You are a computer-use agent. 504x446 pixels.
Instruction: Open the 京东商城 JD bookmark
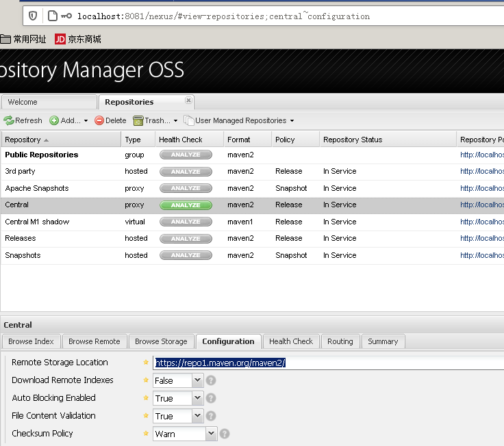pyautogui.click(x=78, y=39)
